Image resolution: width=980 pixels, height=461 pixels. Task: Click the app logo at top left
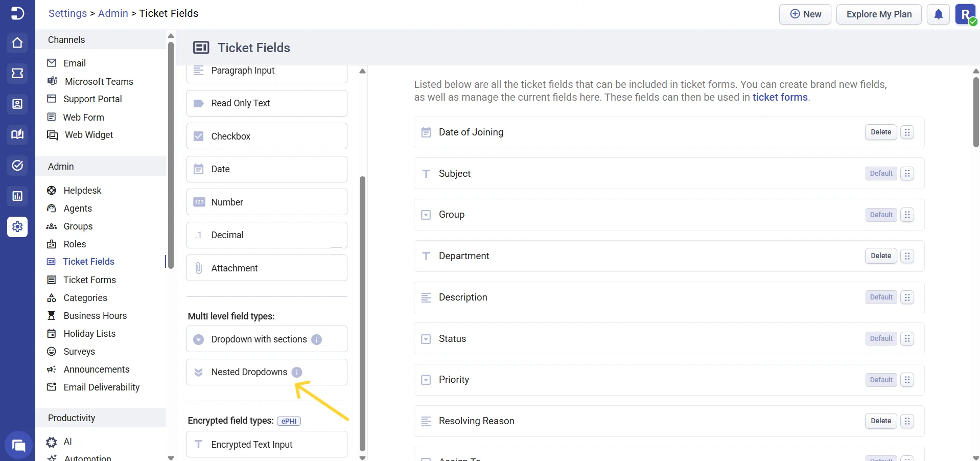(17, 13)
